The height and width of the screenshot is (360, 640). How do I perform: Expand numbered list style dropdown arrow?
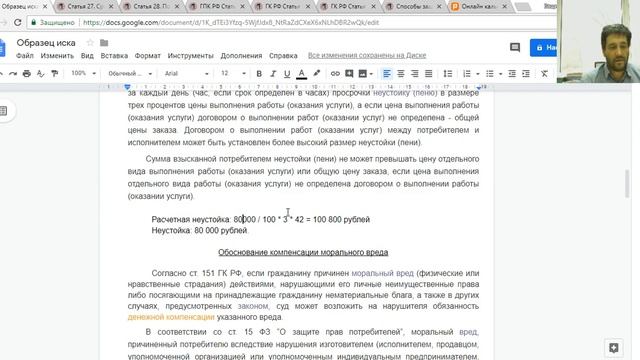point(478,74)
